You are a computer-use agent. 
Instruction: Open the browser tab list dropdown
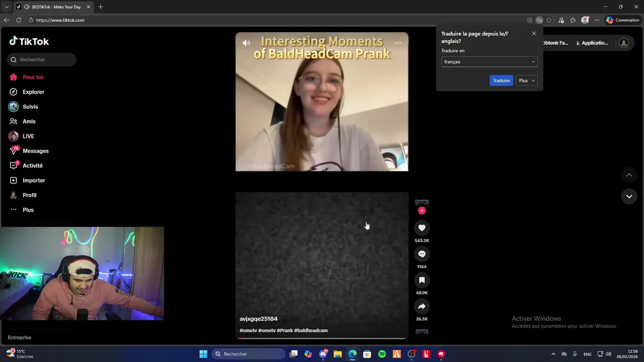[7, 7]
